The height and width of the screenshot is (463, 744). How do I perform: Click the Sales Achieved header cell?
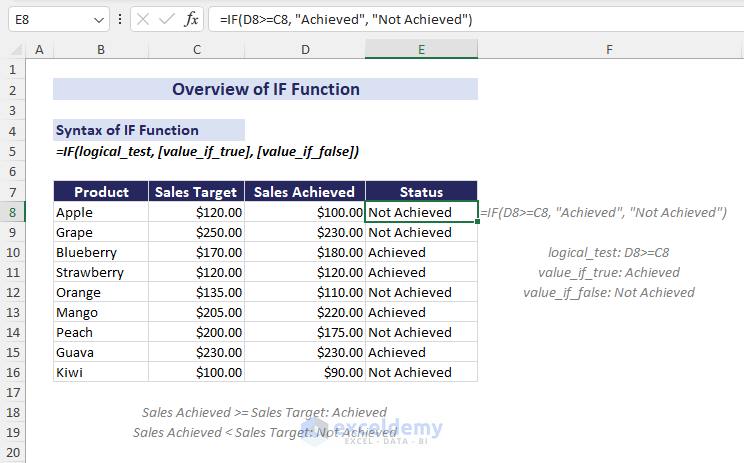[305, 192]
